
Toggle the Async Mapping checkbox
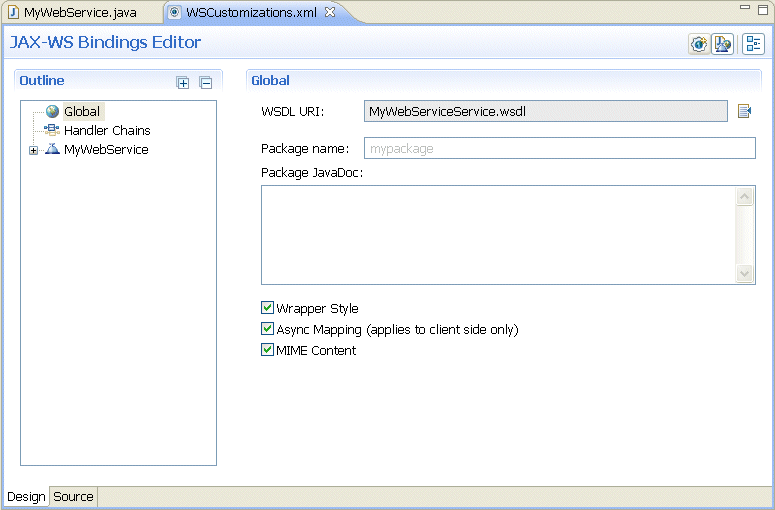[267, 329]
